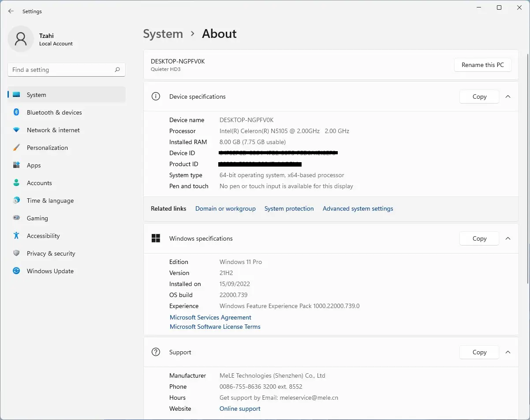Click the email support Hours text

[279, 398]
